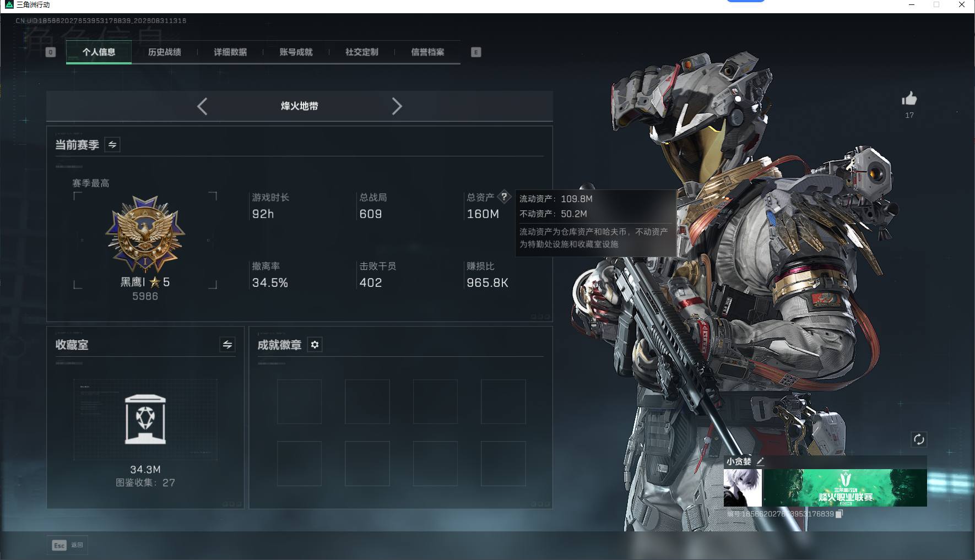This screenshot has height=560, width=975.
Task: Close the 三角洲行动 window
Action: (962, 5)
